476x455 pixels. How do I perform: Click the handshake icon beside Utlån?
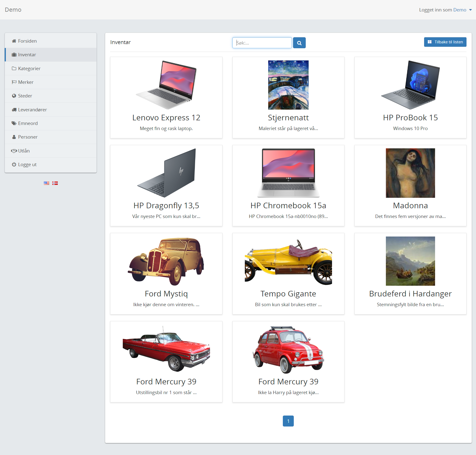coord(14,151)
